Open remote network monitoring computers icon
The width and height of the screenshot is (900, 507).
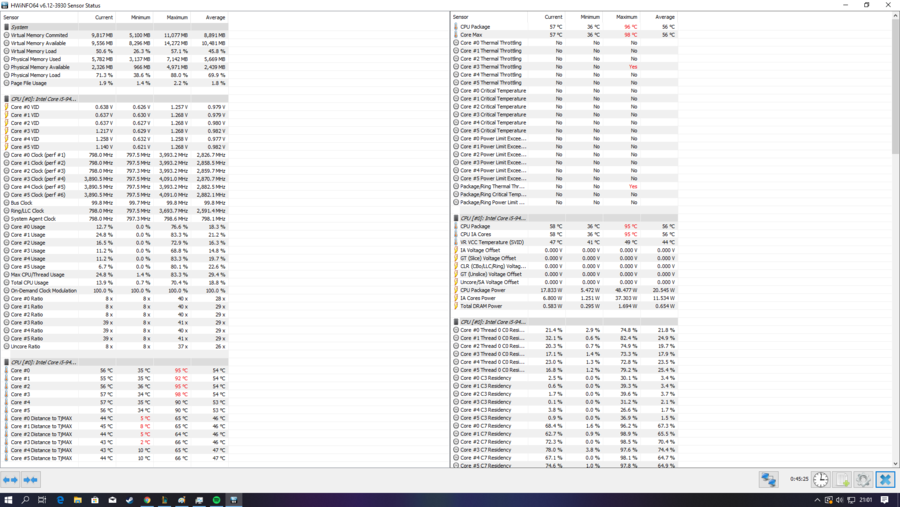(769, 479)
